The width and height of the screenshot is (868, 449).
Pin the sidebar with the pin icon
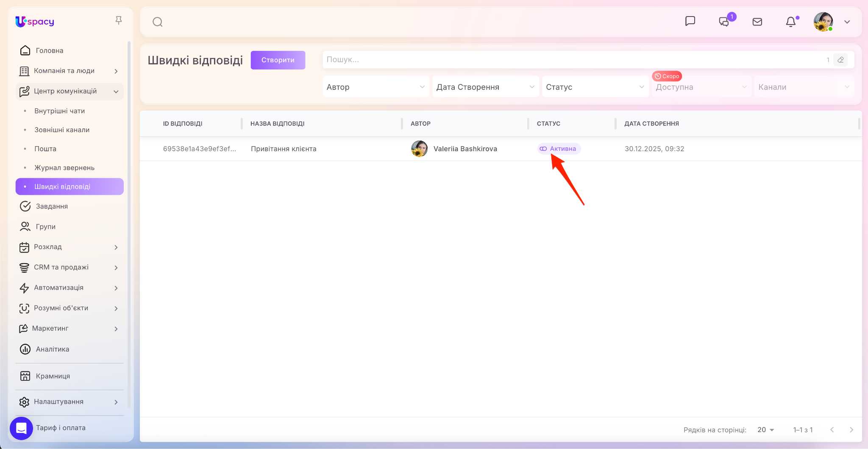click(119, 20)
